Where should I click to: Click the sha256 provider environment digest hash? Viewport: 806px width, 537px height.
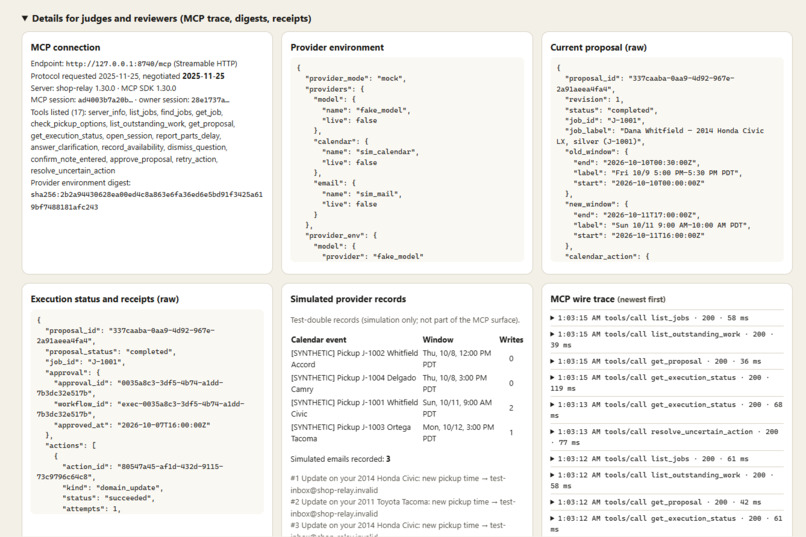146,201
